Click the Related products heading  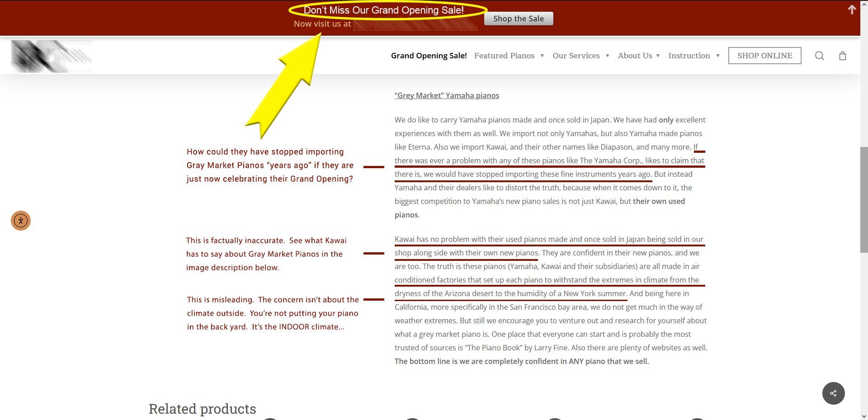(203, 409)
